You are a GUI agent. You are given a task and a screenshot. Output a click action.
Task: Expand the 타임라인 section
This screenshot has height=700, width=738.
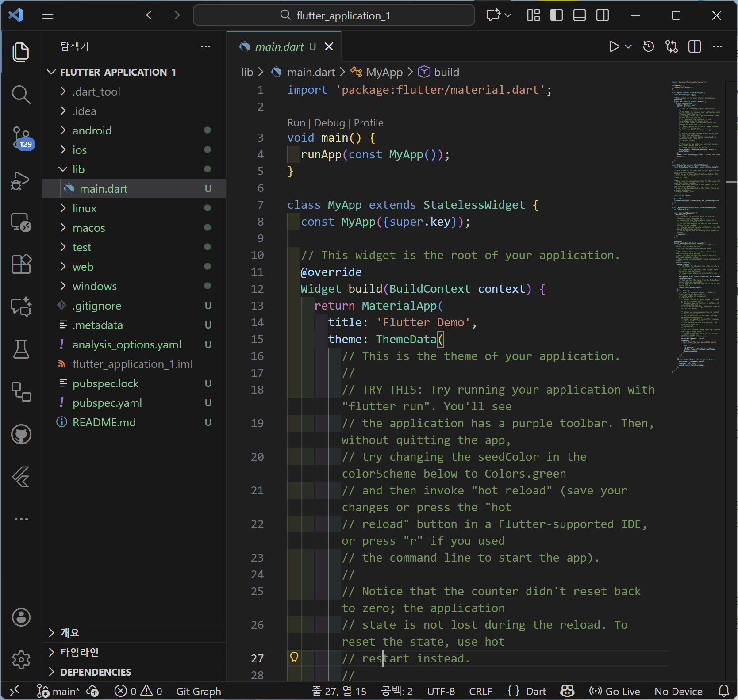135,652
